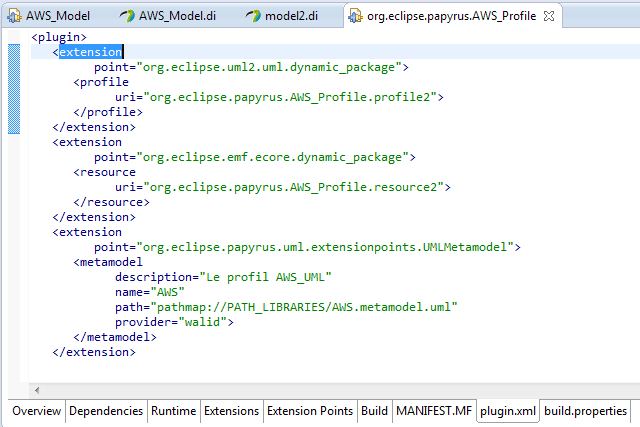Screen dimensions: 640x427
Task: Click the description="Le profil AWS_UML" line
Action: (x=223, y=277)
